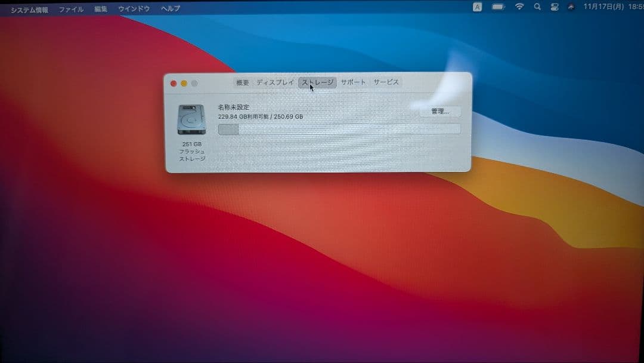Switch input source with the A icon
The image size is (644, 363).
click(477, 7)
